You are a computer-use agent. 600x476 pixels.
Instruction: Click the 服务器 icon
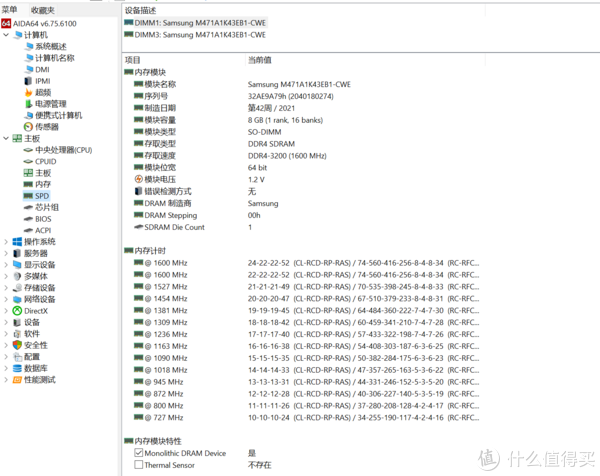[x=17, y=253]
